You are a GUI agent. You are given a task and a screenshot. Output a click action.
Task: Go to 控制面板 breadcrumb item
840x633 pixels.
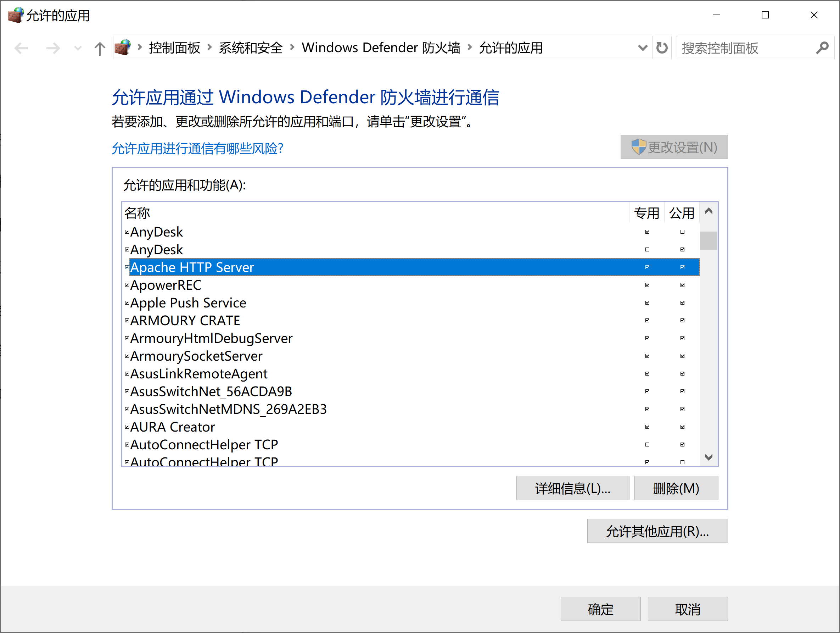(174, 48)
